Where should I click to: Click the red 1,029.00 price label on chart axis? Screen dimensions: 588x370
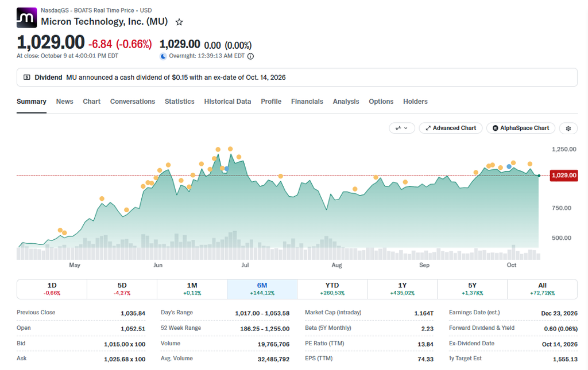564,176
